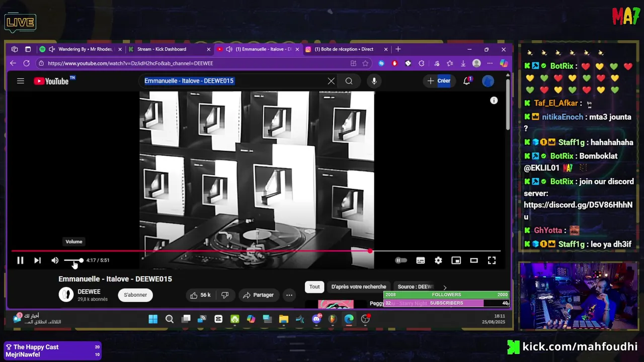Image resolution: width=644 pixels, height=362 pixels.
Task: Close the Stream - Kick Dashboard tab
Action: pyautogui.click(x=209, y=49)
